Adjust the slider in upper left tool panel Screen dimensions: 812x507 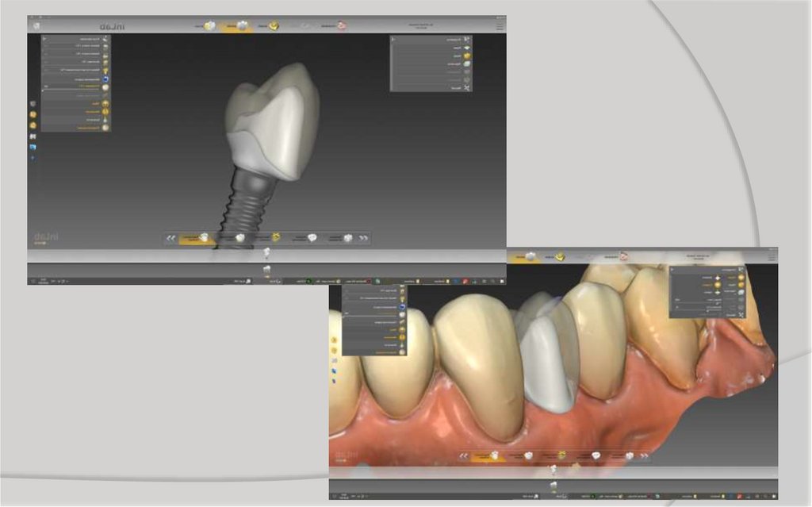click(x=72, y=90)
